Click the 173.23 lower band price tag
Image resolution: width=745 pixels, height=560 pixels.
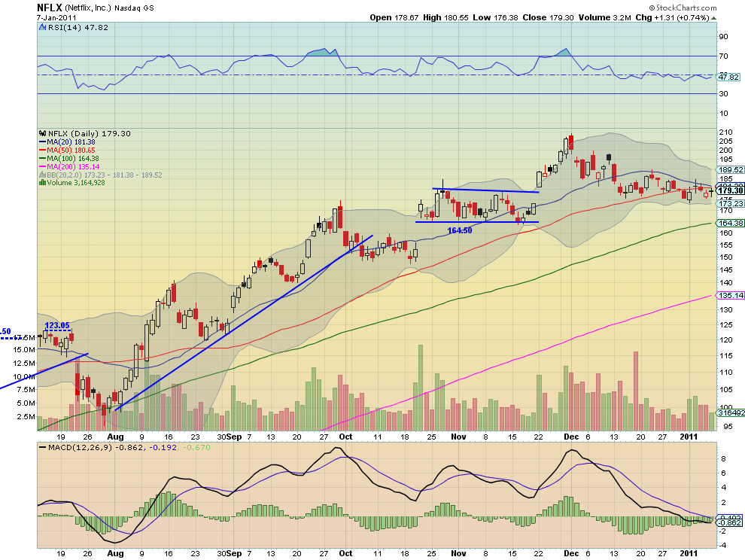pyautogui.click(x=731, y=203)
